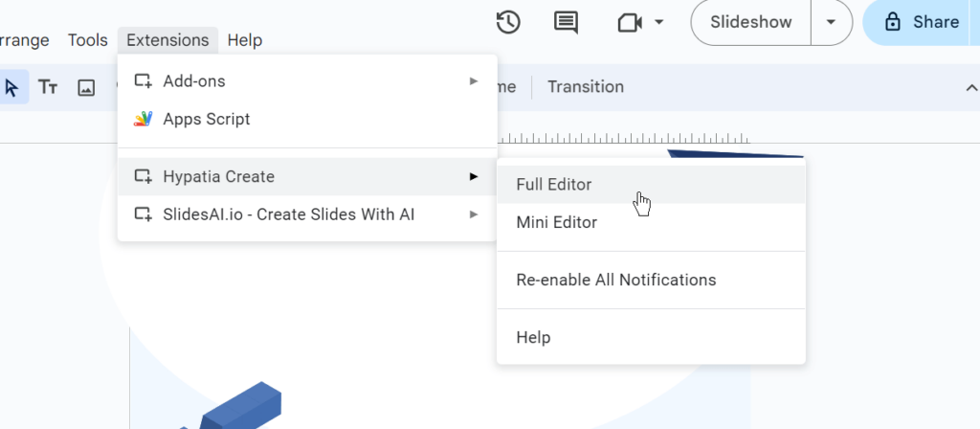Click the icon beside Hypatia Create

pos(143,177)
